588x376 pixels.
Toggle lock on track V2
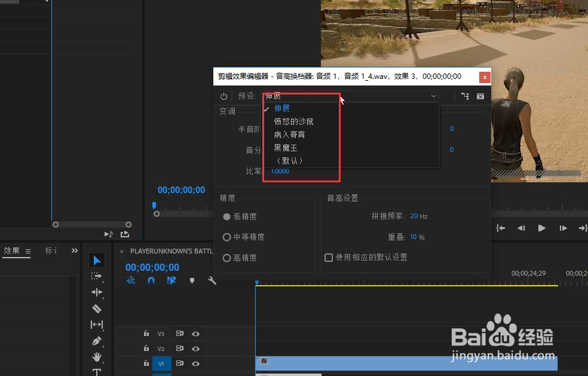(146, 349)
